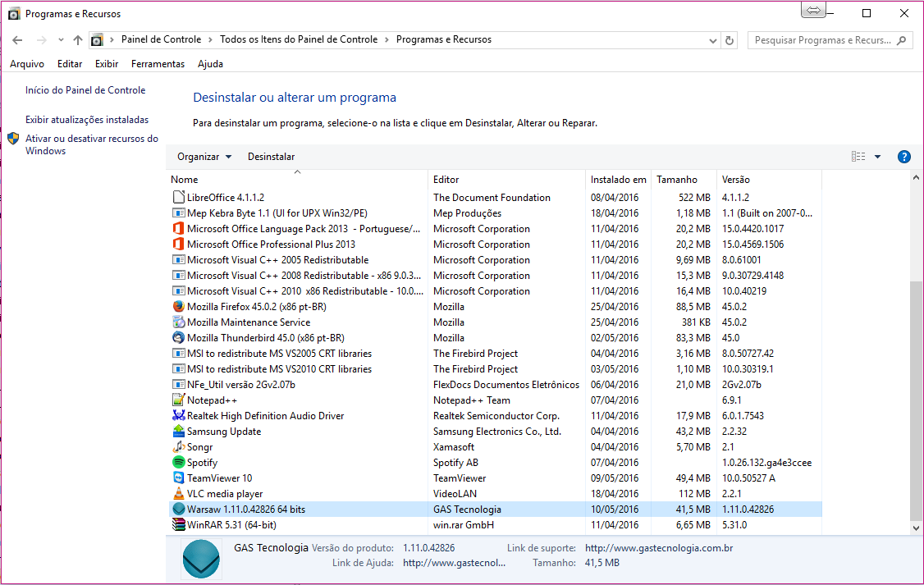Click the refresh button in address bar
The image size is (924, 585).
point(730,40)
